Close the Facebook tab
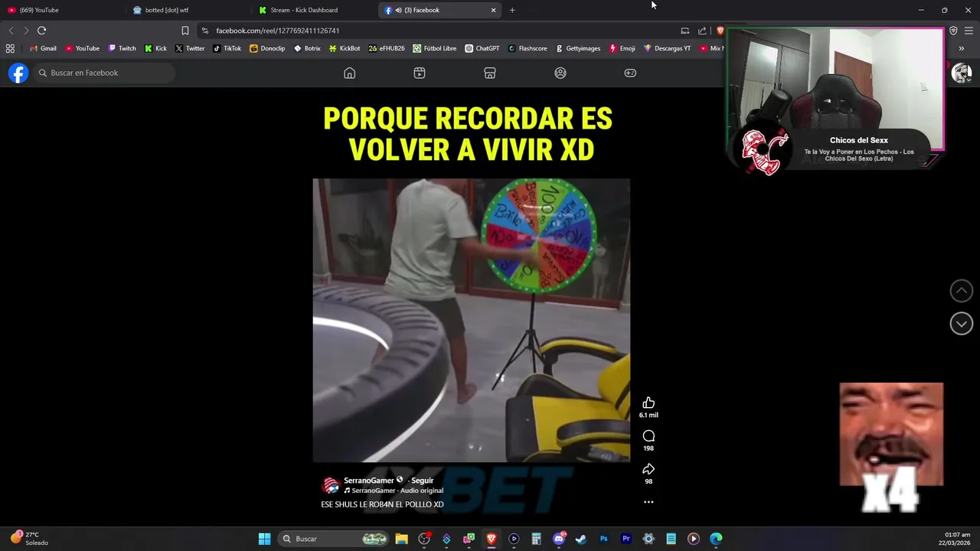The height and width of the screenshot is (551, 980). click(493, 10)
